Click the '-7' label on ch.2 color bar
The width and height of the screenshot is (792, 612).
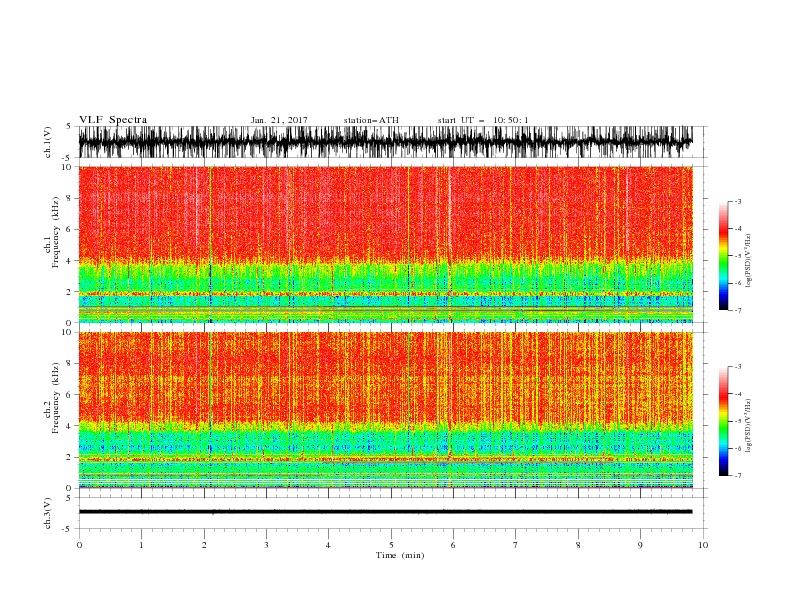click(x=737, y=475)
